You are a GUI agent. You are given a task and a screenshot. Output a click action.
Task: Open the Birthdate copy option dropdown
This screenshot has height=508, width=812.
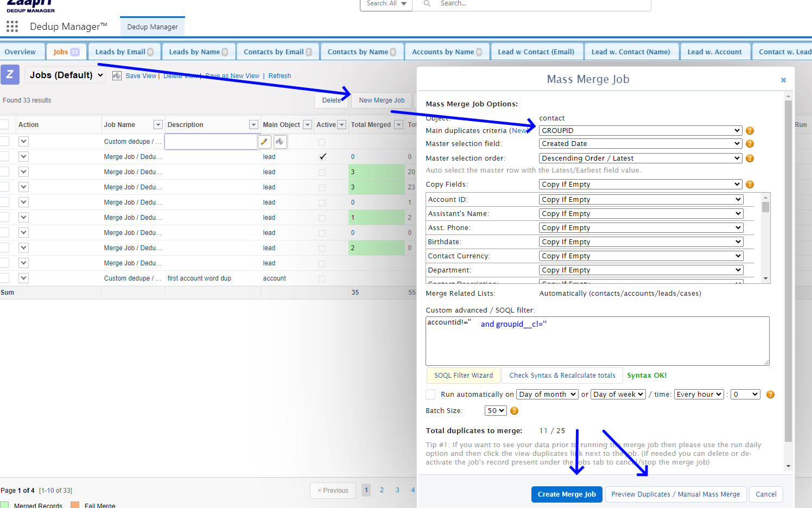(x=641, y=242)
